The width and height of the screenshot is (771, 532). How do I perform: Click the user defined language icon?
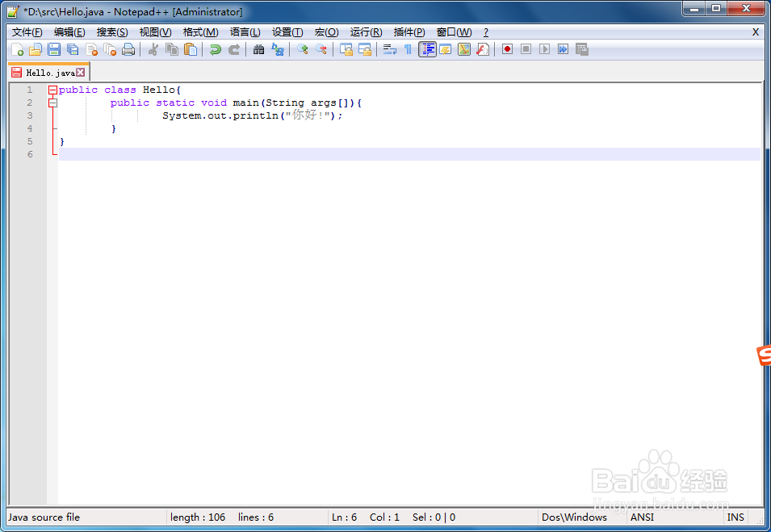(x=446, y=50)
